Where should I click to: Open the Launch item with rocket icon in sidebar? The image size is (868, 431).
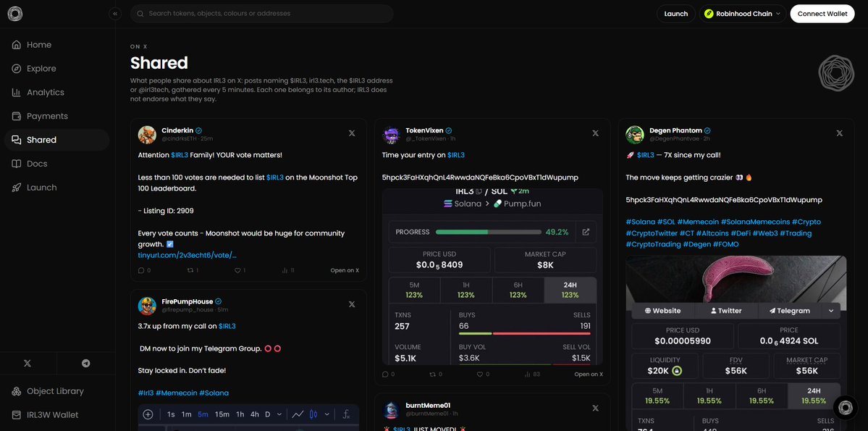click(57, 188)
